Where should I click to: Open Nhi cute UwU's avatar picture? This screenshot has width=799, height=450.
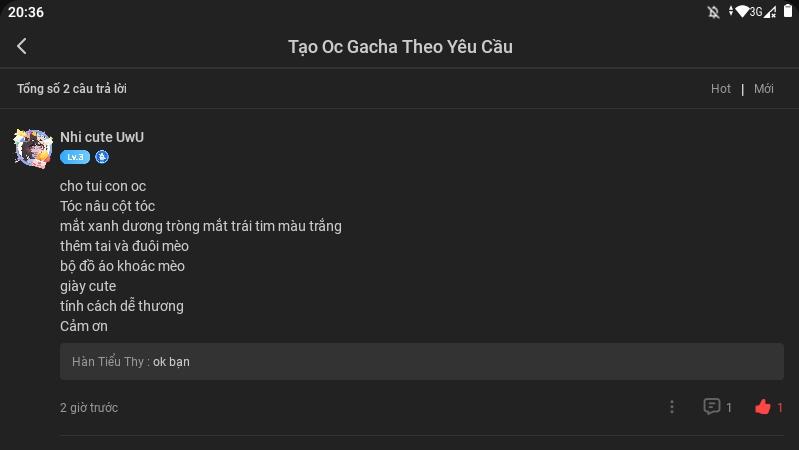coord(33,148)
